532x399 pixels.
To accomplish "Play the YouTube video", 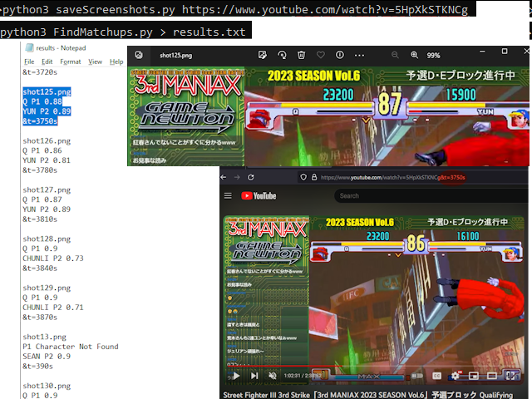I will pos(236,376).
